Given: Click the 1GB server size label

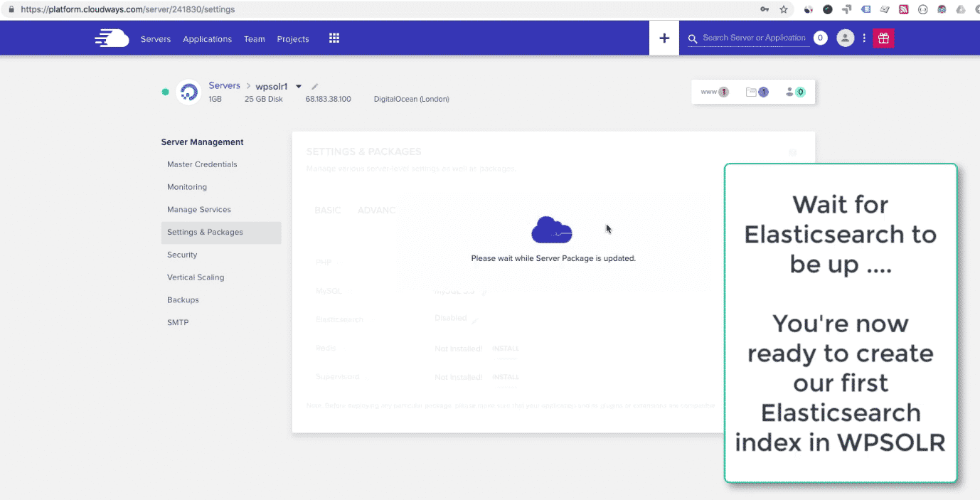Looking at the screenshot, I should 215,100.
